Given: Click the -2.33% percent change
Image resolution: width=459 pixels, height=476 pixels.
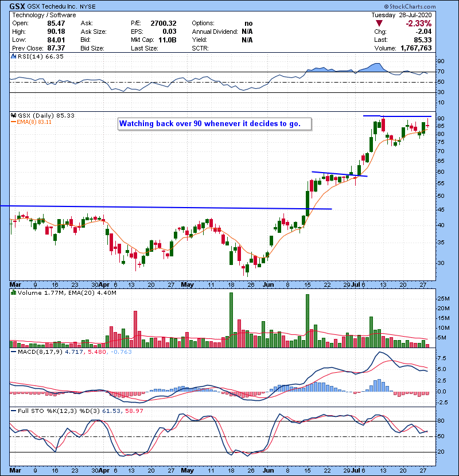Looking at the screenshot, I should click(x=419, y=24).
